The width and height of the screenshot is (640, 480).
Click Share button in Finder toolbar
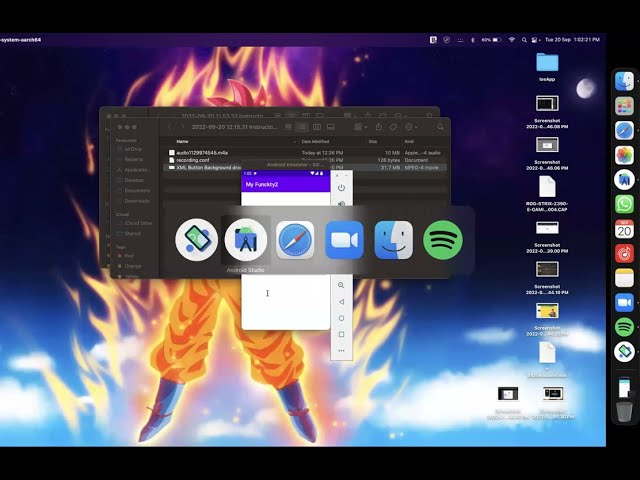[x=378, y=127]
